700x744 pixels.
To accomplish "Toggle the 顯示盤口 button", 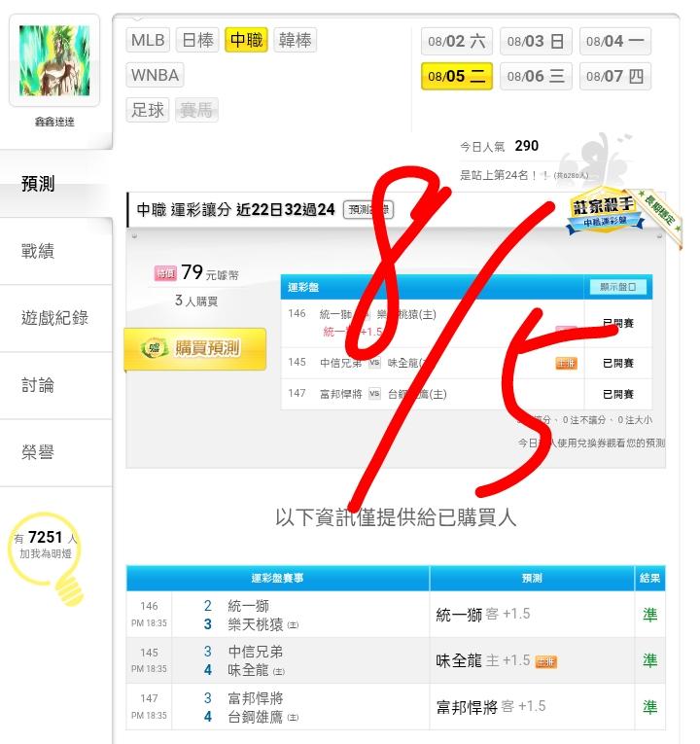I will tap(617, 287).
